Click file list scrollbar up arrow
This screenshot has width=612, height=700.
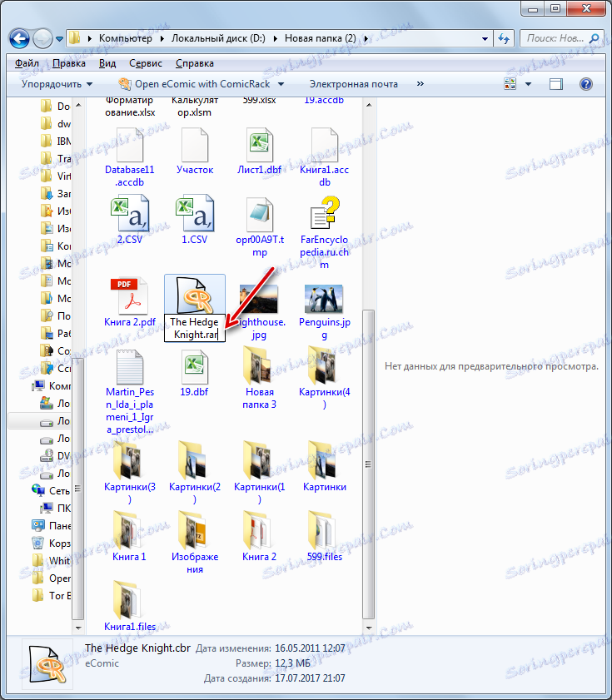tap(369, 106)
